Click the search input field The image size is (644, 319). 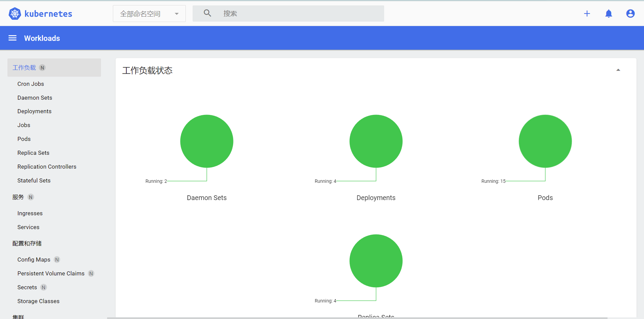tap(287, 14)
